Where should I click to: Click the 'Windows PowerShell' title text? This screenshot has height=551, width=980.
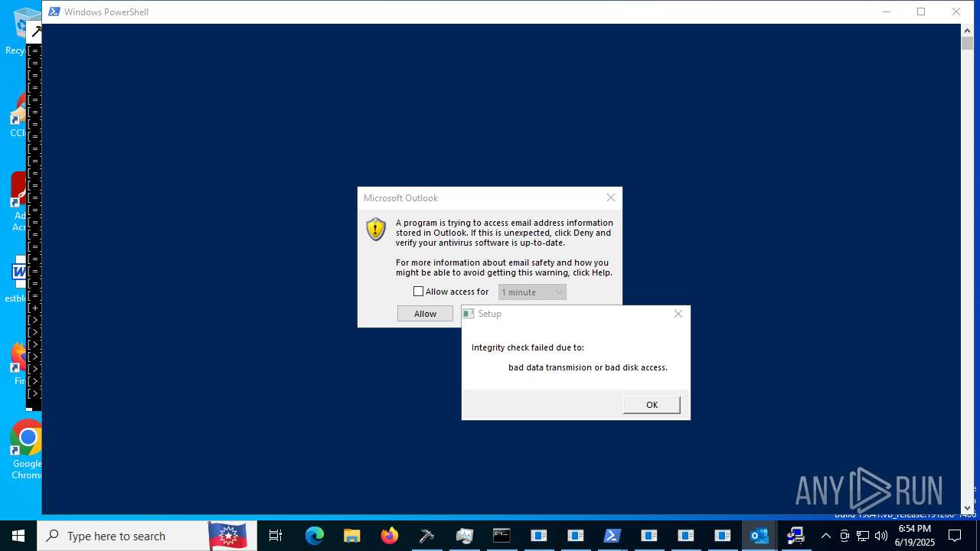106,11
